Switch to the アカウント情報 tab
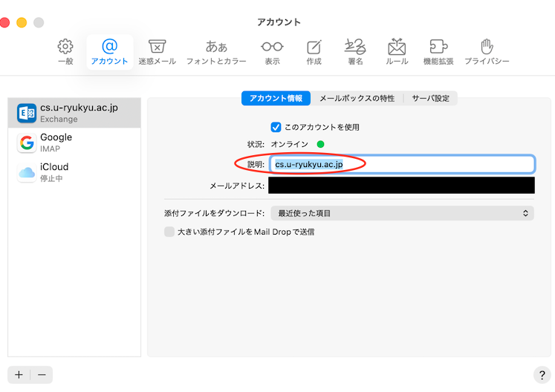Viewport: 555px width, 392px height. pyautogui.click(x=276, y=98)
